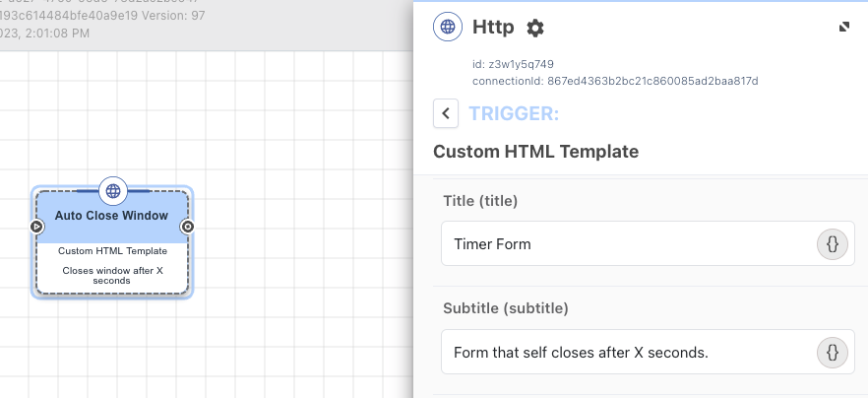The image size is (868, 398).
Task: Go back using the chevron beside TRIGGER
Action: (446, 113)
